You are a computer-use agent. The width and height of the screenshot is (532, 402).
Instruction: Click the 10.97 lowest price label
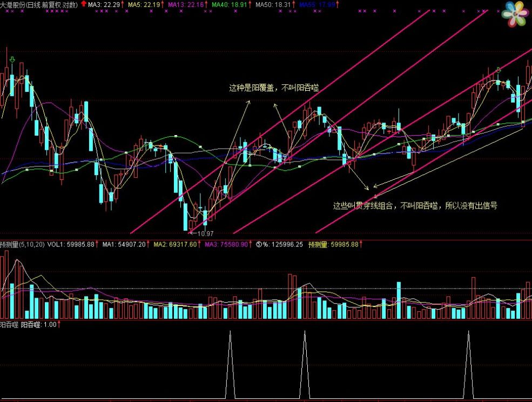[205, 233]
